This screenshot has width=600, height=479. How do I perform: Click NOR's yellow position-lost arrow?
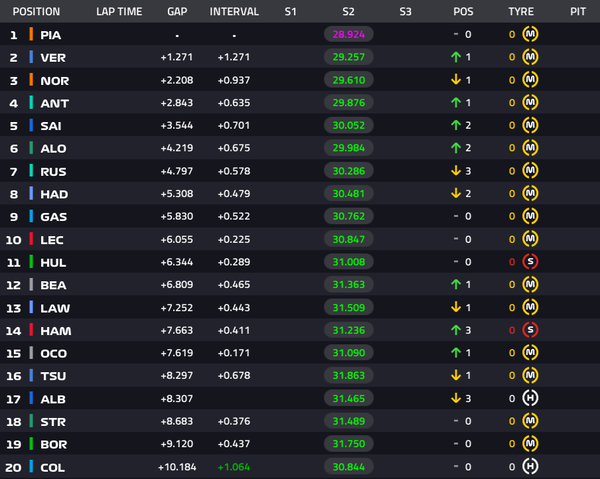(456, 80)
